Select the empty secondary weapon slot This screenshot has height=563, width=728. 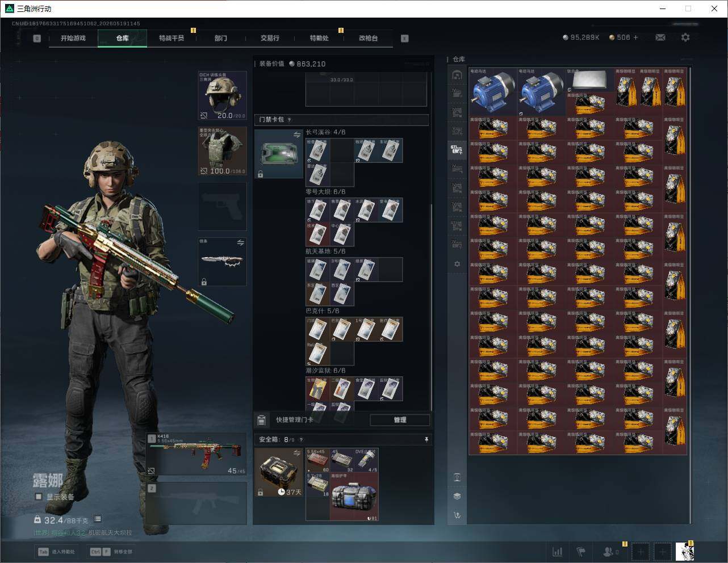(196, 503)
